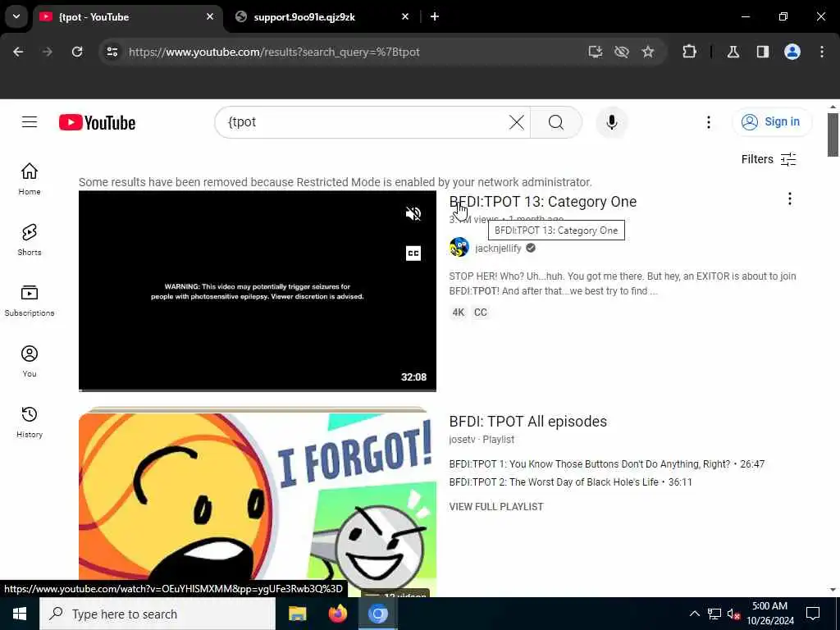This screenshot has height=630, width=840.
Task: Show hidden system tray icons
Action: pos(694,614)
